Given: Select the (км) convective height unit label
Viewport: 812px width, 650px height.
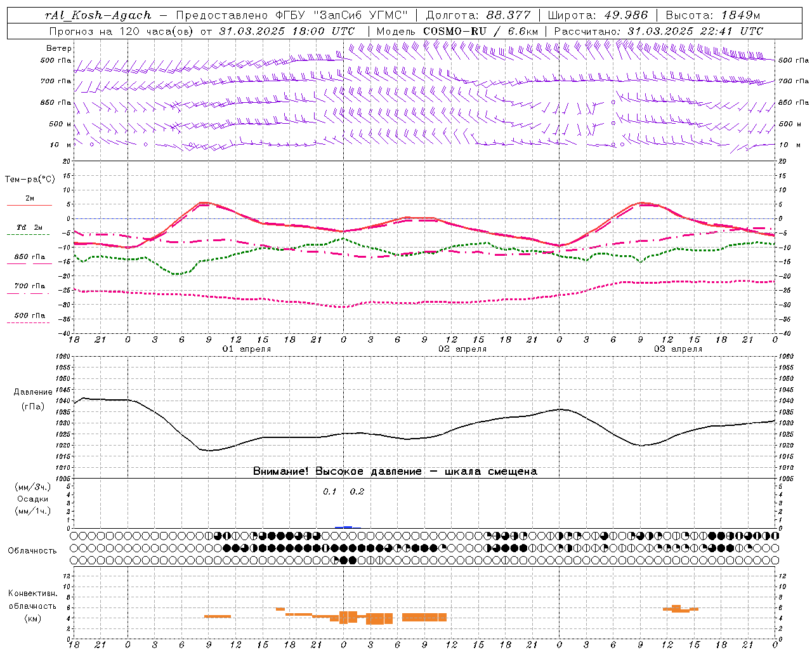Looking at the screenshot, I should click(32, 618).
